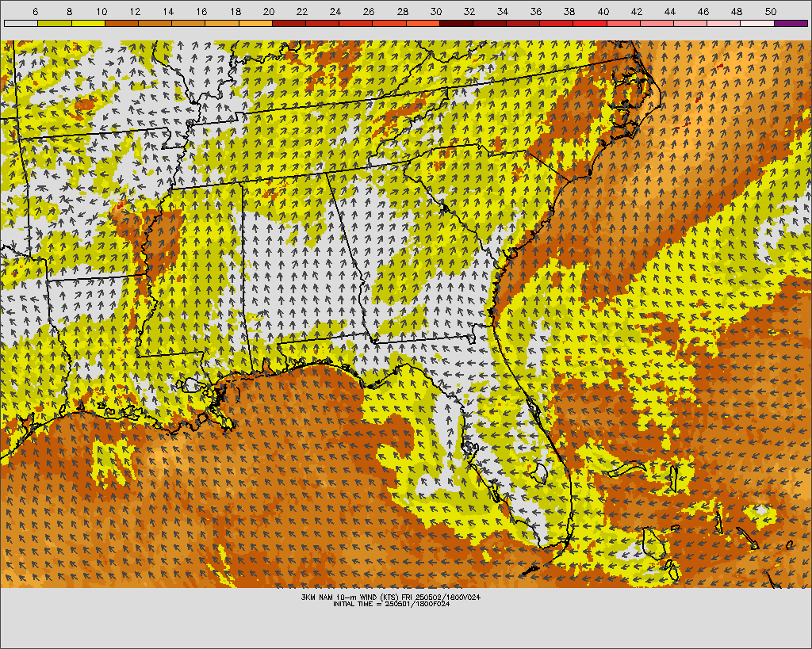This screenshot has height=649, width=812.
Task: Pick the 12 to 14 knots legend swatch
Action: pyautogui.click(x=155, y=23)
